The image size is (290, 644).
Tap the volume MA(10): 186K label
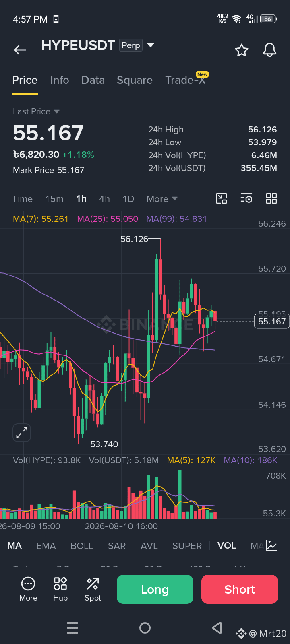click(251, 460)
